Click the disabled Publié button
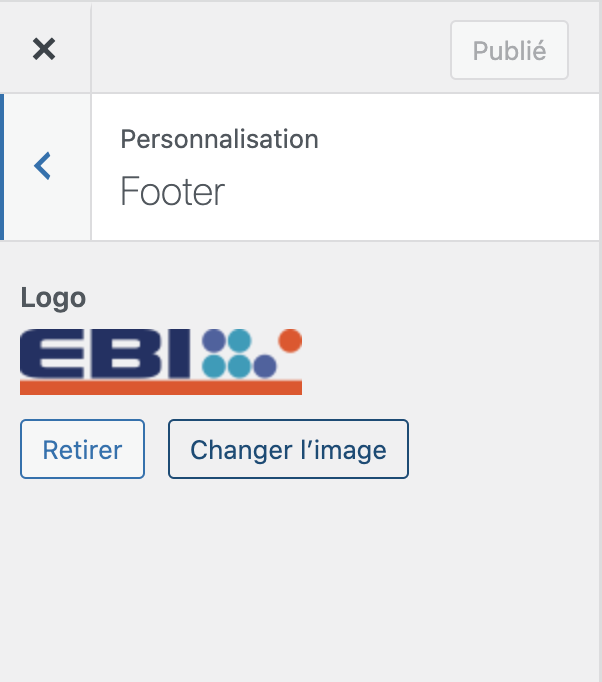Viewport: 602px width, 682px height. 509,50
